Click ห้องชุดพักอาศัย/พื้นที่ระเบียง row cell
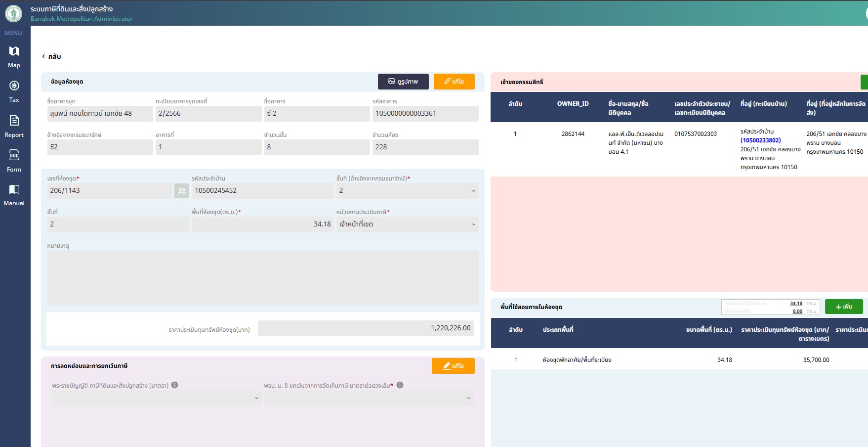Image resolution: width=868 pixels, height=447 pixels. [x=577, y=360]
